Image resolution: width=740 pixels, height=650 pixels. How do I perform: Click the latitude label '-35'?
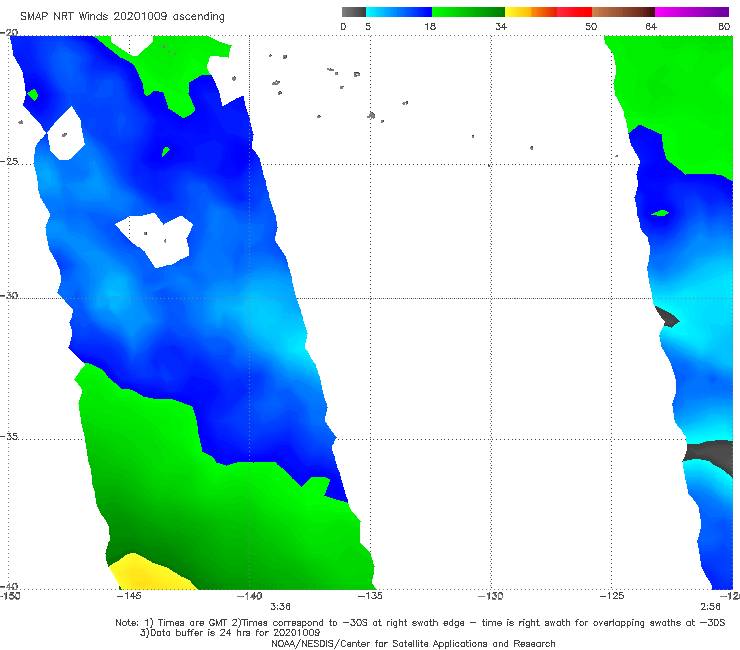click(9, 436)
